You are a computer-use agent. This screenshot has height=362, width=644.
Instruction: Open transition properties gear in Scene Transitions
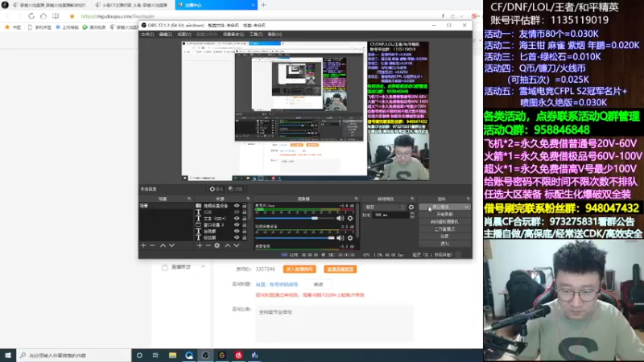(x=411, y=208)
